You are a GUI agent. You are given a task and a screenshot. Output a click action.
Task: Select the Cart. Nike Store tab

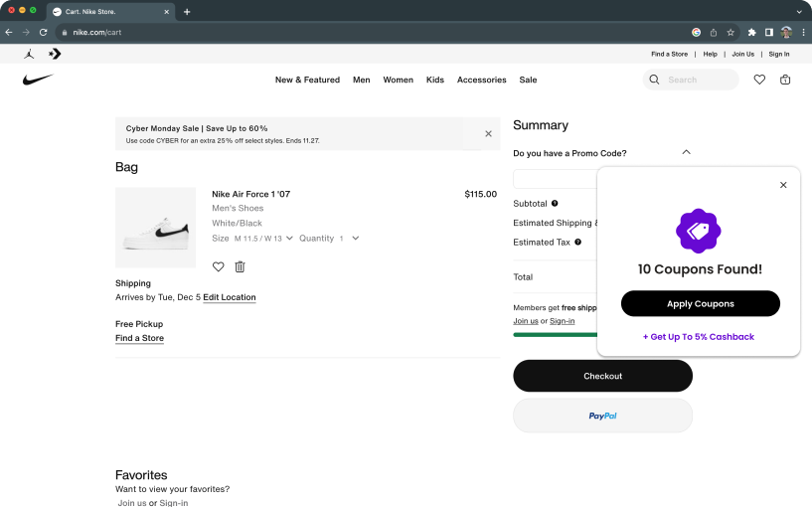point(110,11)
